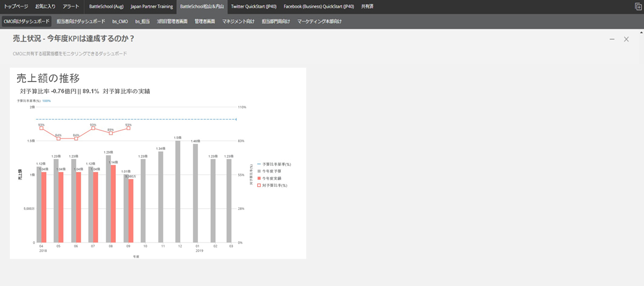Toggle 今年度予算 series in the legend
The width and height of the screenshot is (644, 286).
pyautogui.click(x=274, y=171)
